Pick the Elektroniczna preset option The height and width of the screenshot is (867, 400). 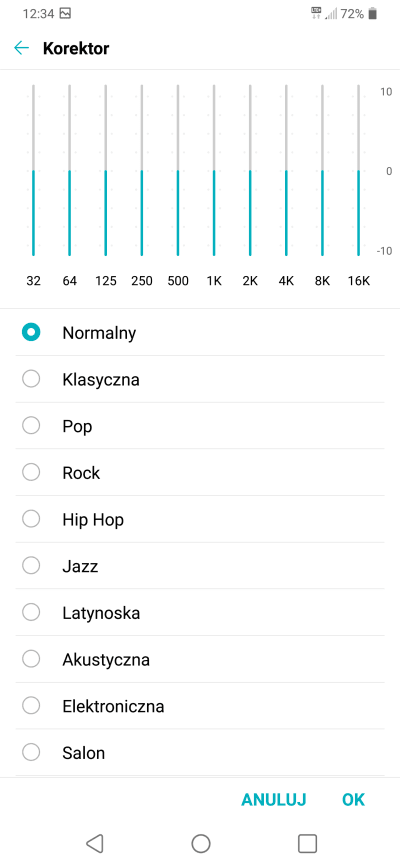tap(200, 706)
